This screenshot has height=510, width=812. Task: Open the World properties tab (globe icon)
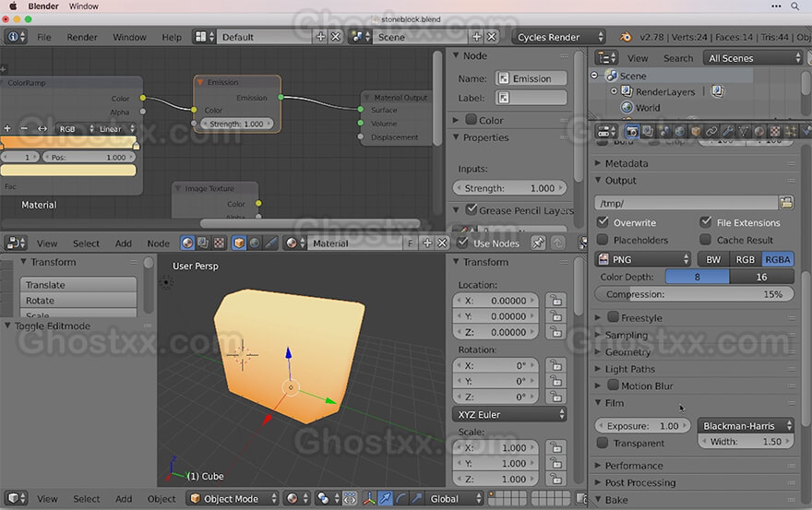pyautogui.click(x=679, y=132)
